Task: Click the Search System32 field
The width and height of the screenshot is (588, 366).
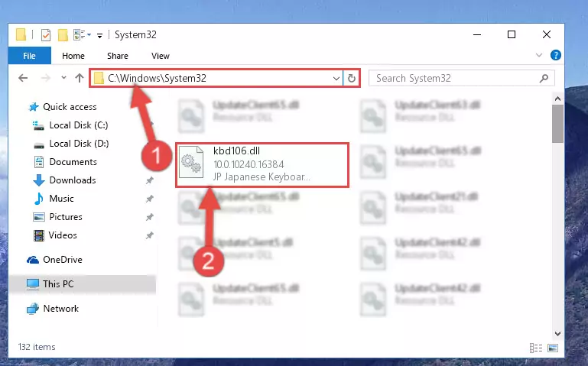Action: 461,78
